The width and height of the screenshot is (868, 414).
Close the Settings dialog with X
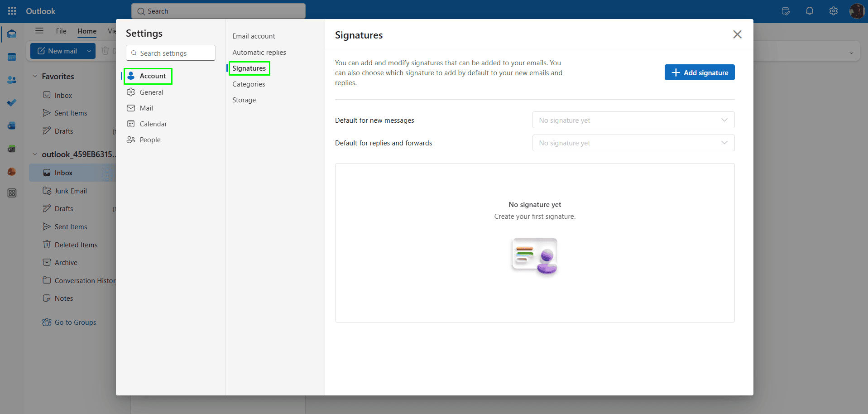tap(737, 34)
